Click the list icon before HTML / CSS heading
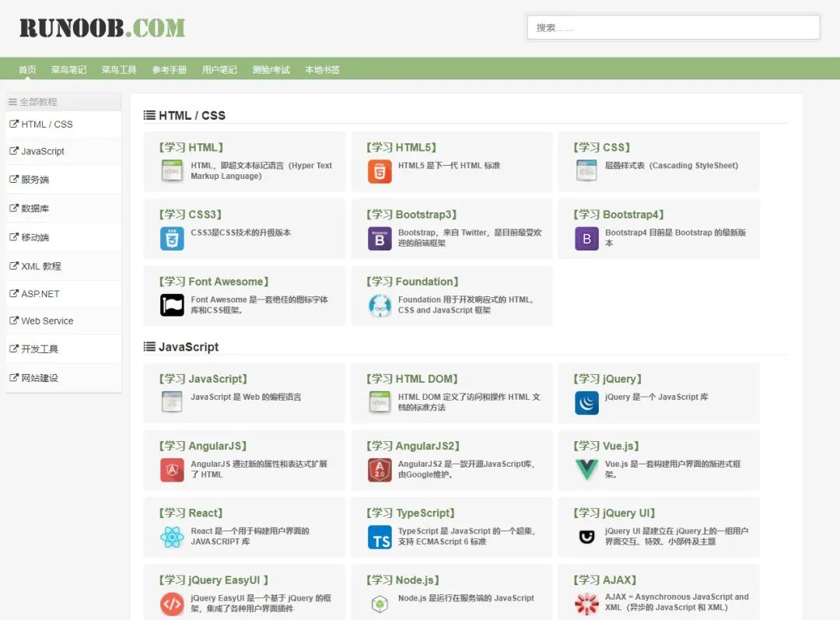This screenshot has height=620, width=840. coord(149,115)
